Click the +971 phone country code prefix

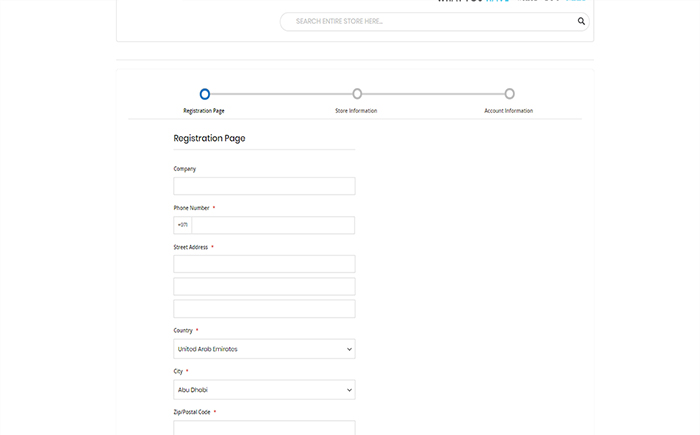point(183,225)
